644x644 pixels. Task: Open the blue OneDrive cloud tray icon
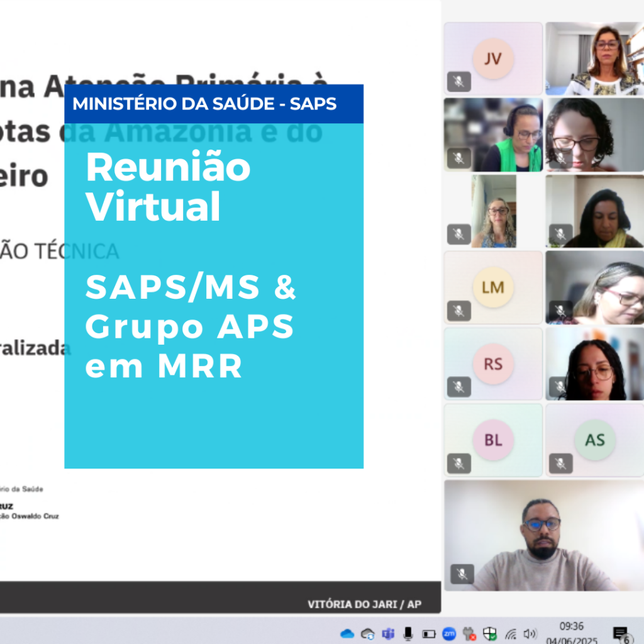(347, 634)
